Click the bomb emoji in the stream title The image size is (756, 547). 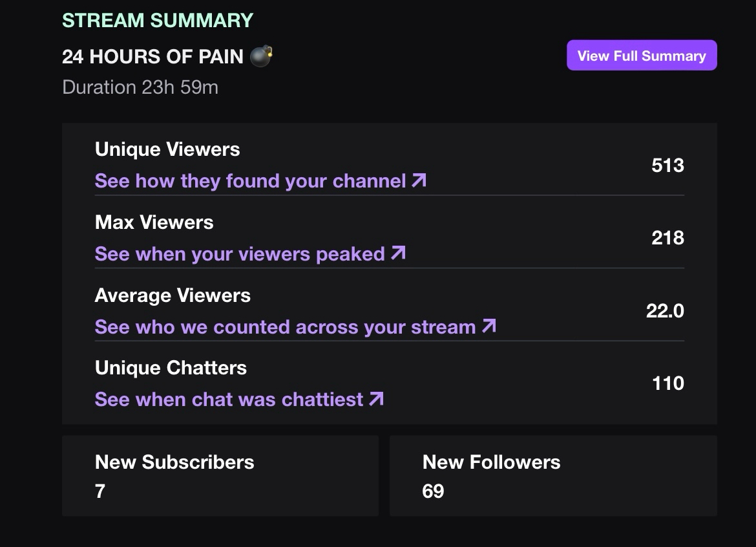[261, 56]
